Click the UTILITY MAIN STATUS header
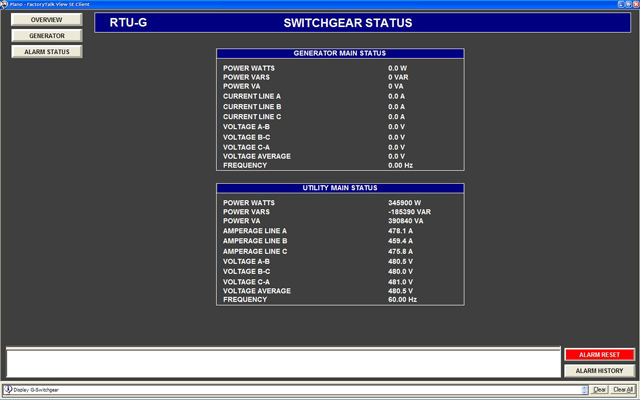The height and width of the screenshot is (400, 640). [340, 188]
